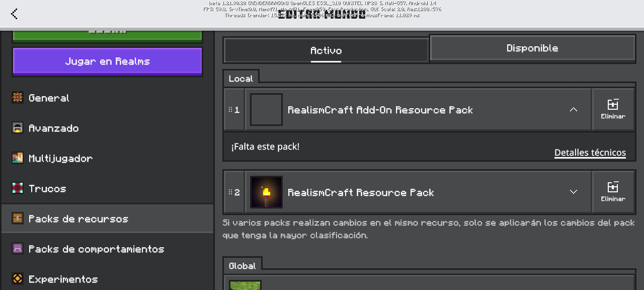Switch to the Disponible tab
Screen dimensions: 644x290
(532, 48)
